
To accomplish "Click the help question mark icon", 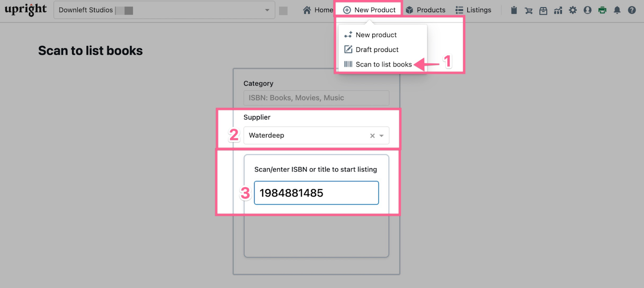I will [x=632, y=10].
